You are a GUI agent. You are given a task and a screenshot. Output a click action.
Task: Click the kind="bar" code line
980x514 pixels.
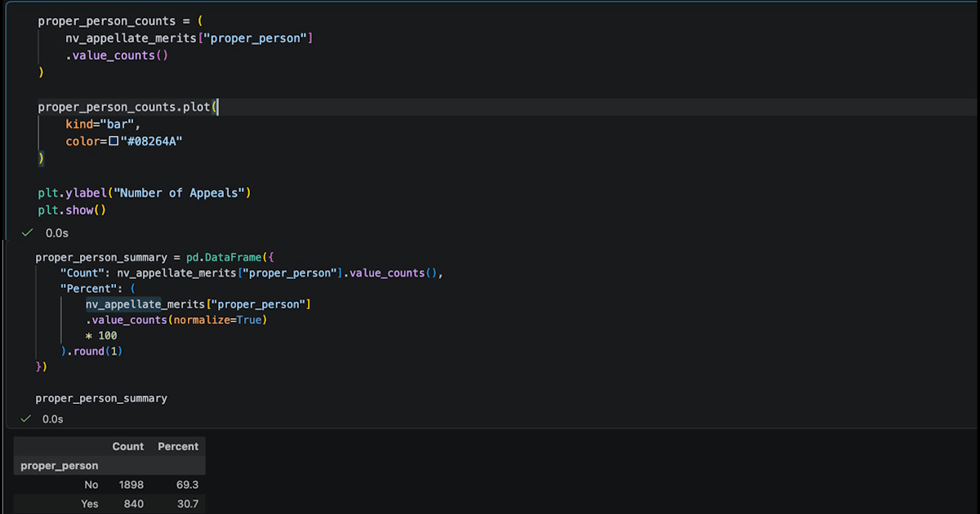tap(104, 125)
